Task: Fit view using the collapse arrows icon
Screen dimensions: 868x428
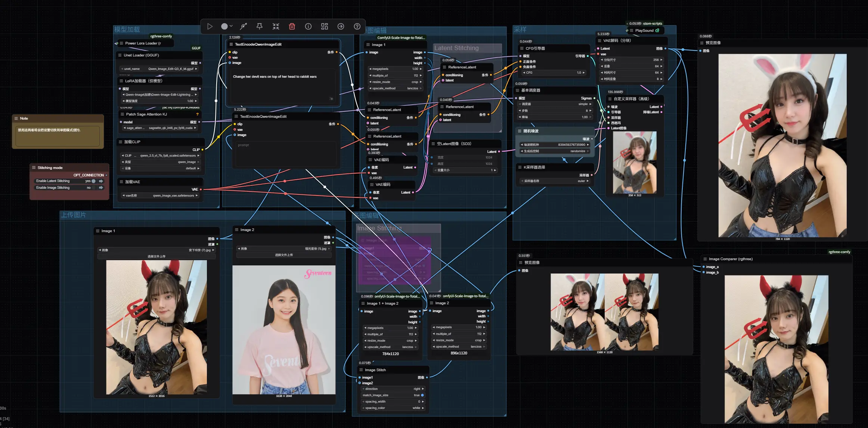Action: click(x=276, y=26)
